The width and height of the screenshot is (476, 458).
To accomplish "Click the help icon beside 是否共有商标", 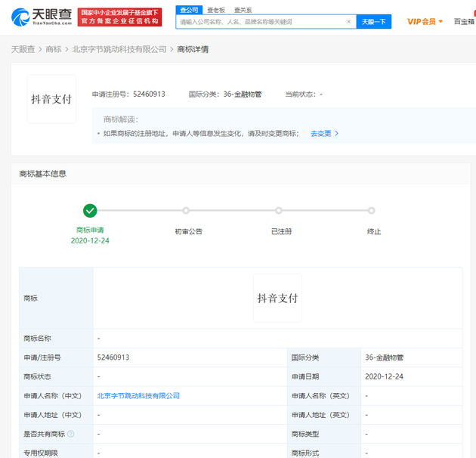I will [x=71, y=434].
